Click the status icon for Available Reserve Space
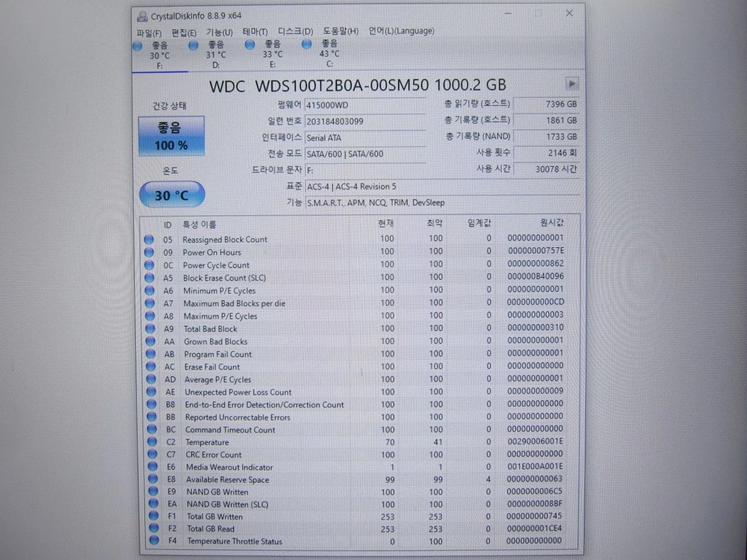The width and height of the screenshot is (747, 560). (153, 479)
